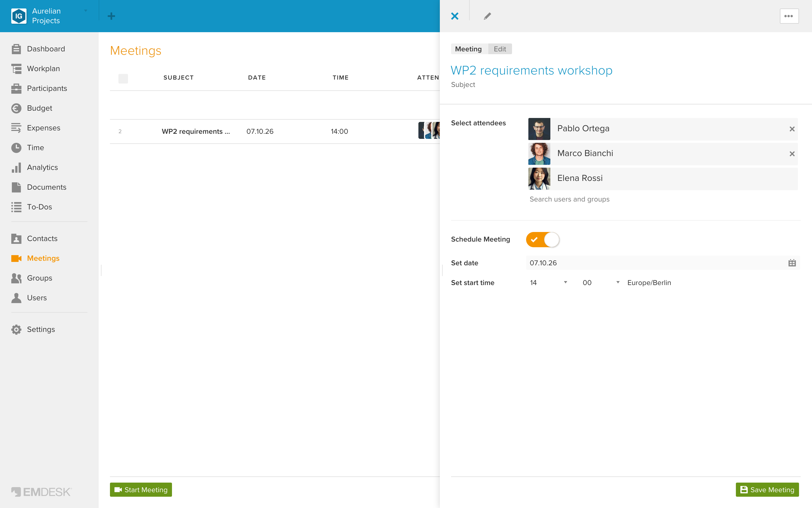Open the Dashboard sidebar item
812x508 pixels.
(x=38, y=49)
